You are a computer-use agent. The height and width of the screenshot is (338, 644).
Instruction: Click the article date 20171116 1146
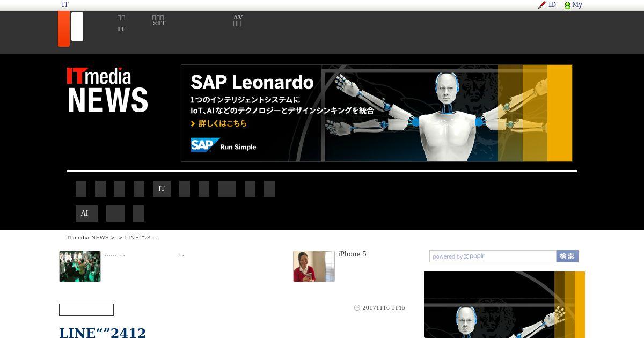point(383,307)
